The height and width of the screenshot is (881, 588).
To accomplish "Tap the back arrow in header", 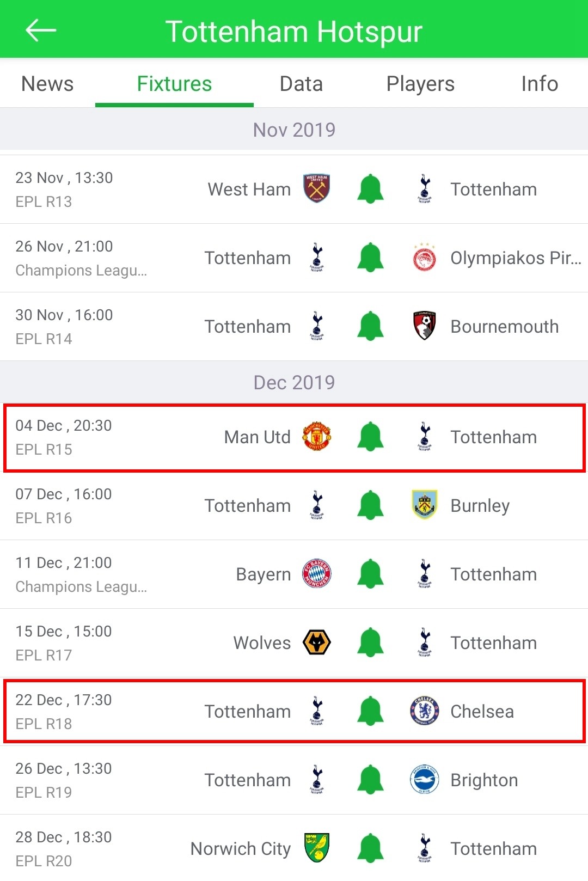I will [x=41, y=30].
